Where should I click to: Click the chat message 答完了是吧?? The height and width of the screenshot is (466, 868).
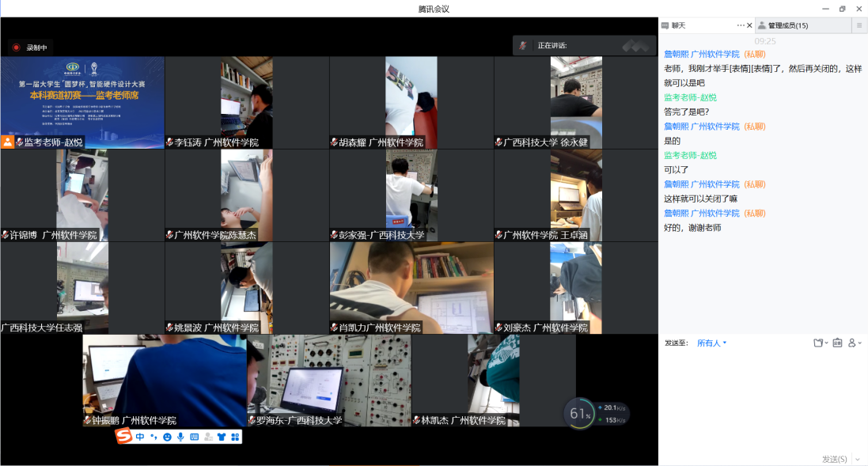coord(687,112)
